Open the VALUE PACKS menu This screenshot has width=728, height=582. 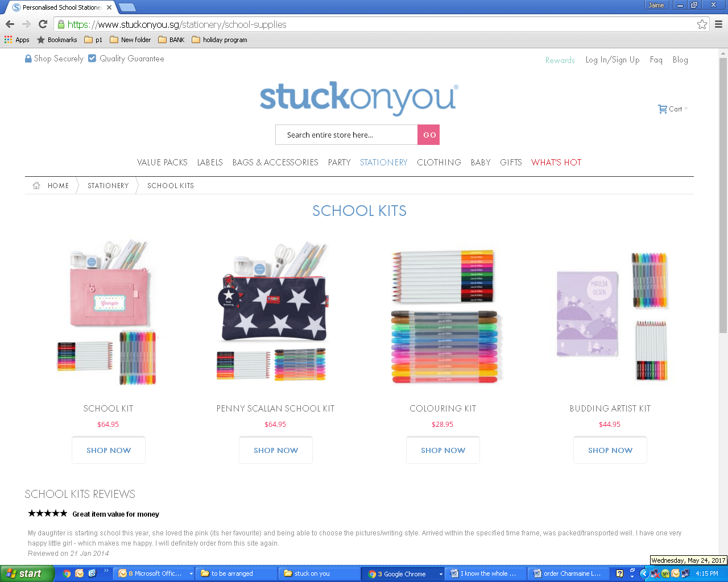162,163
